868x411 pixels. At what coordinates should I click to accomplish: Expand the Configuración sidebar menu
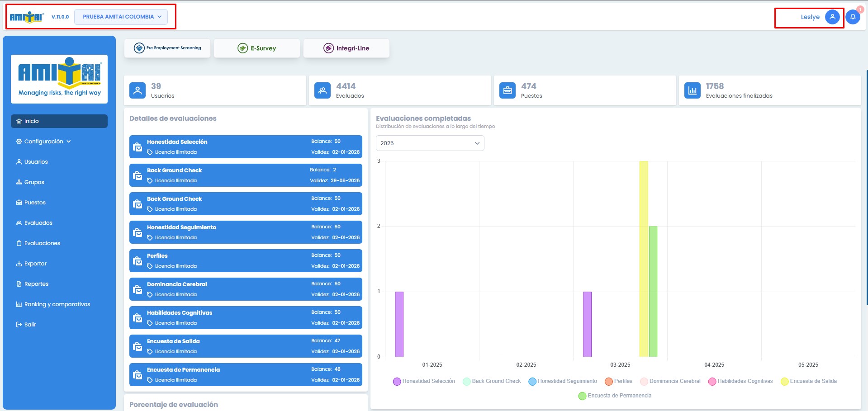coord(43,142)
